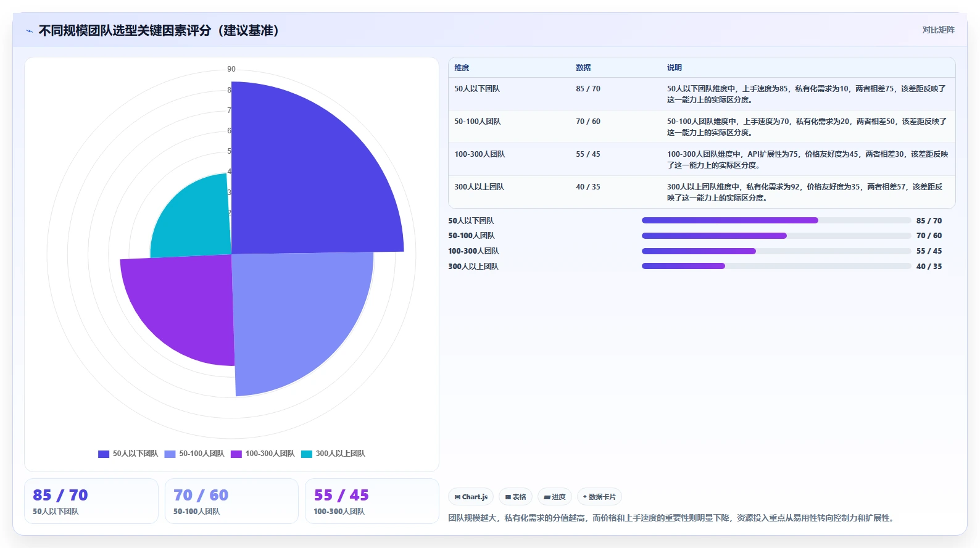Click the 维度 column header
Screen dimensions: 980x548
tap(462, 68)
